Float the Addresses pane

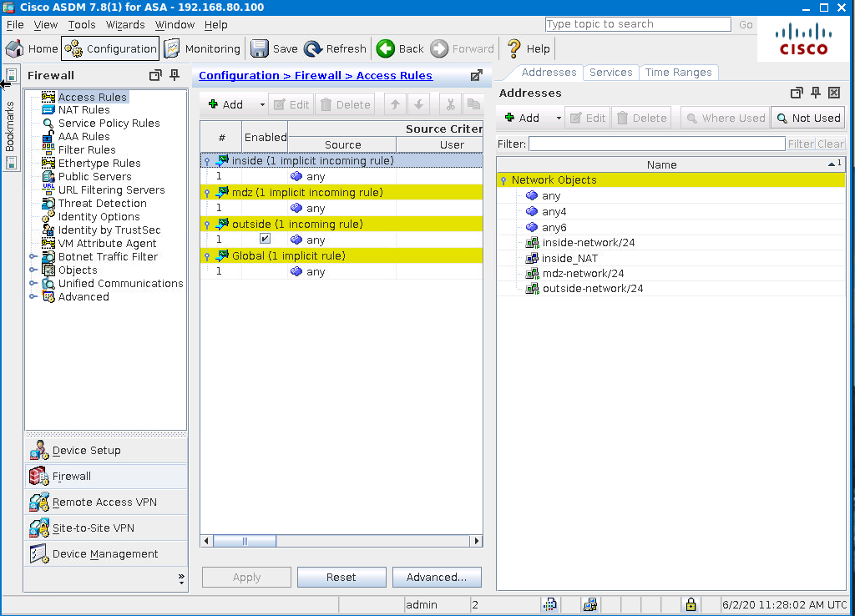click(797, 93)
